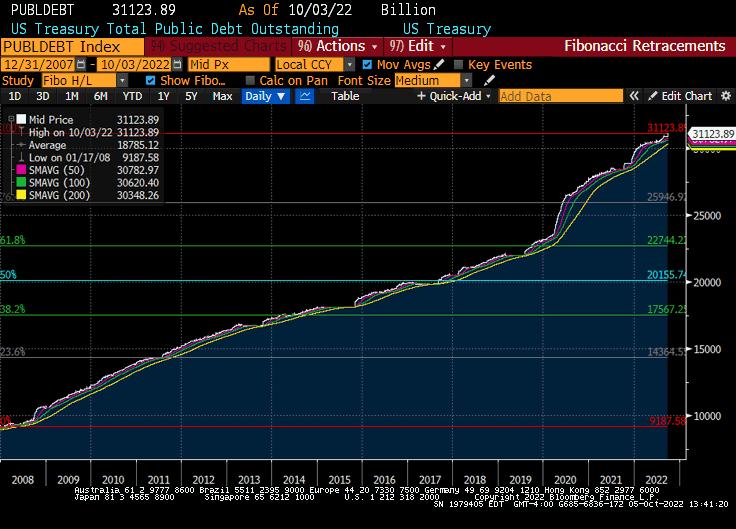
Task: Expand the Font Size Medium dropdown
Action: point(466,80)
